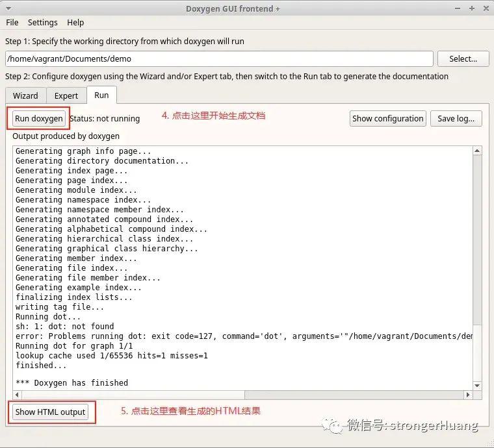Open the Settings menu
The height and width of the screenshot is (448, 494).
(x=42, y=23)
